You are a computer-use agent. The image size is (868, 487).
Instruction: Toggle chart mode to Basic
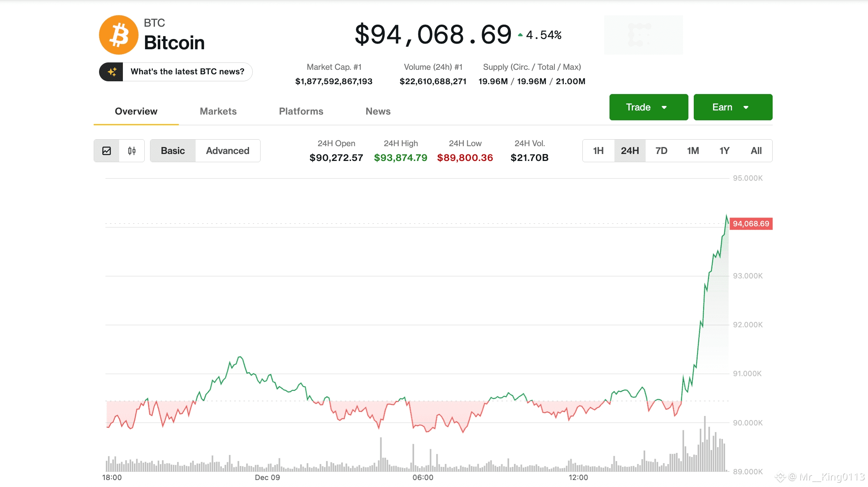click(173, 151)
